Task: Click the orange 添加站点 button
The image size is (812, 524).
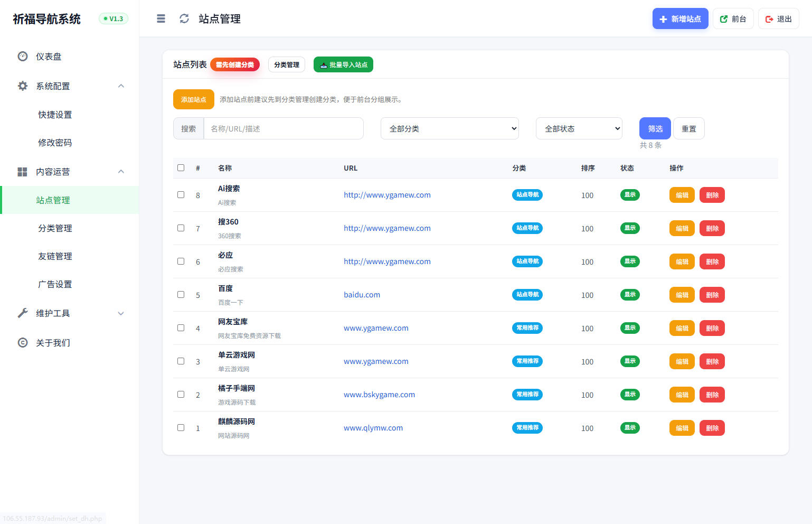Action: tap(194, 99)
